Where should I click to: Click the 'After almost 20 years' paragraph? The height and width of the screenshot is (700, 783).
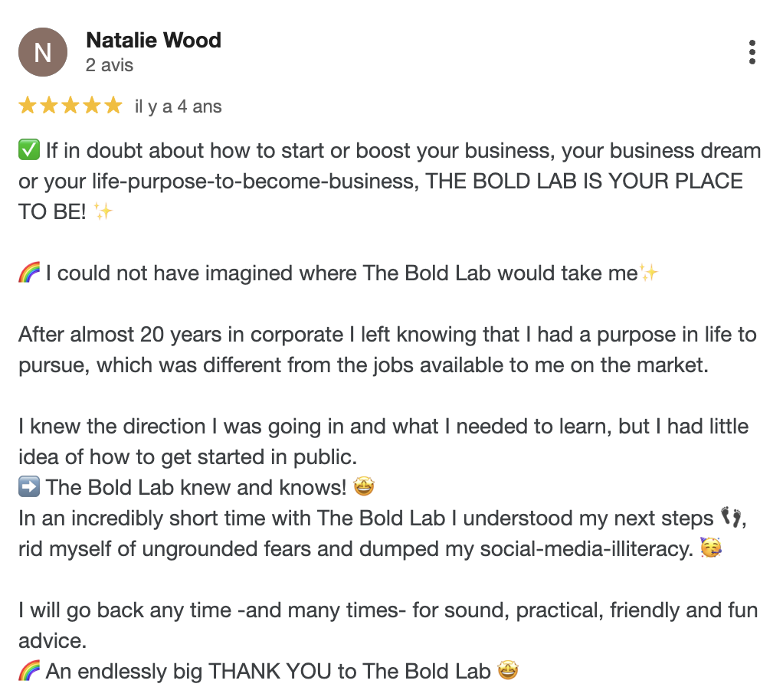point(388,349)
